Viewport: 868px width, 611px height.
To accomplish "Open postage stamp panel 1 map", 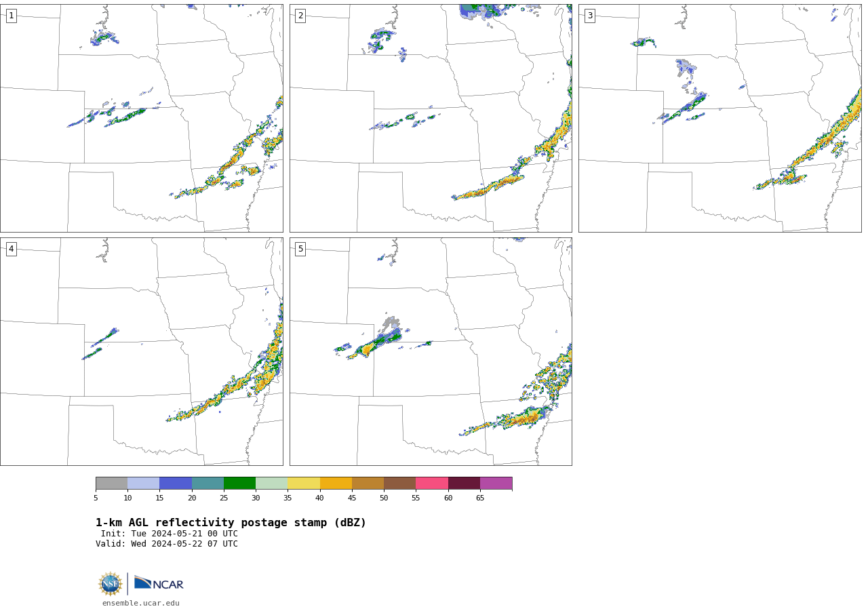I will 141,118.
